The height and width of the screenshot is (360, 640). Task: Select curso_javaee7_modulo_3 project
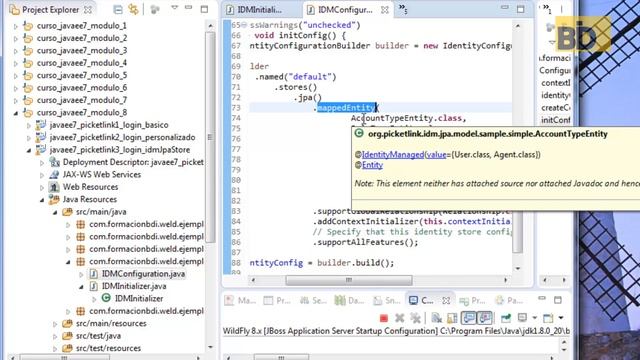point(82,51)
